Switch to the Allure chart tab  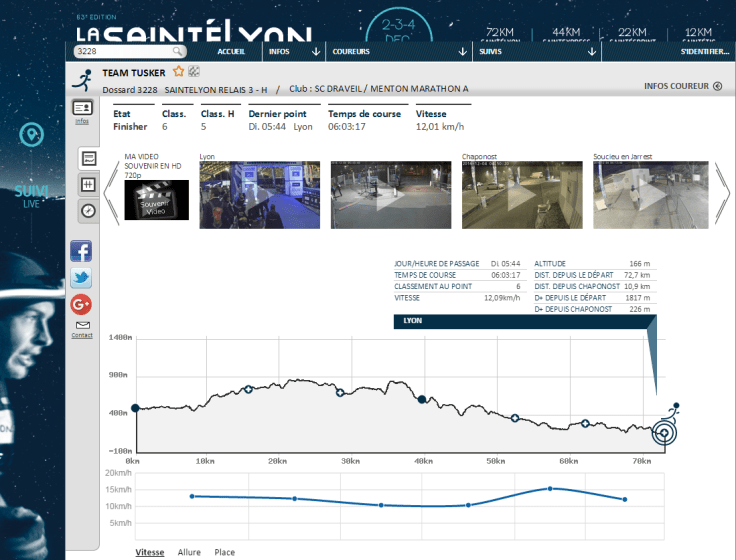(189, 552)
